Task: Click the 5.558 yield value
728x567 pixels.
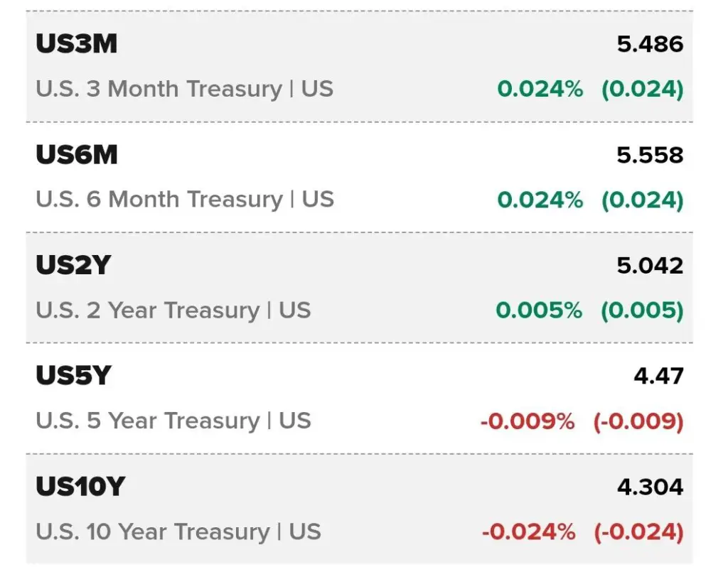Action: (x=650, y=154)
